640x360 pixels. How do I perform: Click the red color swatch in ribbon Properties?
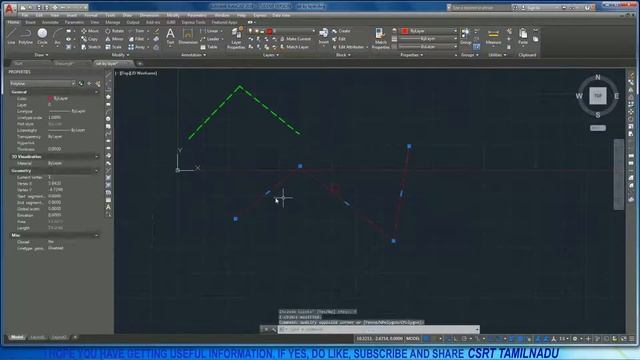pyautogui.click(x=404, y=31)
